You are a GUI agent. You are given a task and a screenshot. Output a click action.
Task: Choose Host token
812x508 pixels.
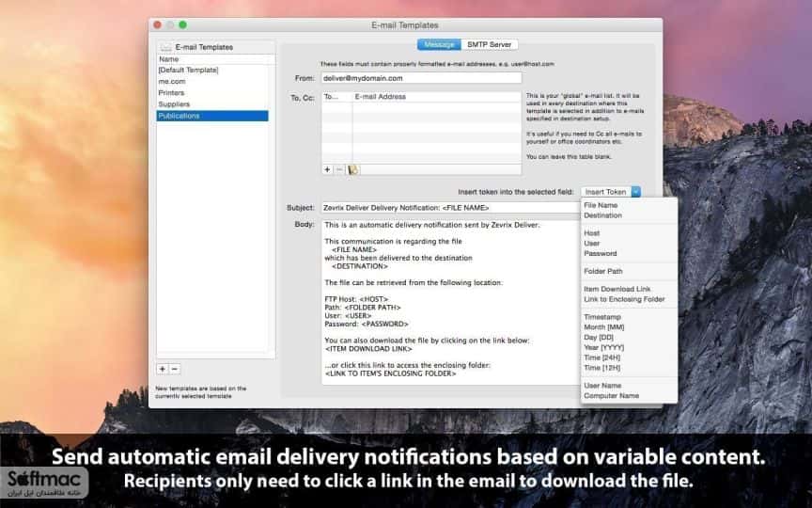(x=592, y=233)
